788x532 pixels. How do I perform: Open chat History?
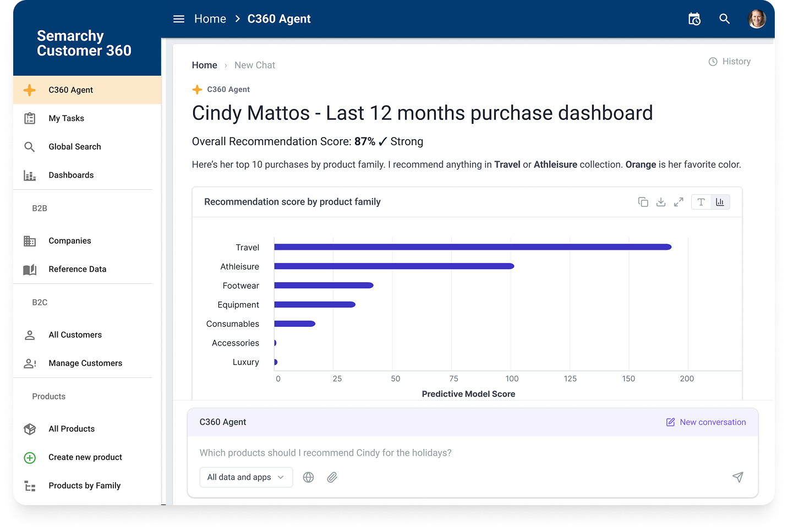pyautogui.click(x=730, y=62)
